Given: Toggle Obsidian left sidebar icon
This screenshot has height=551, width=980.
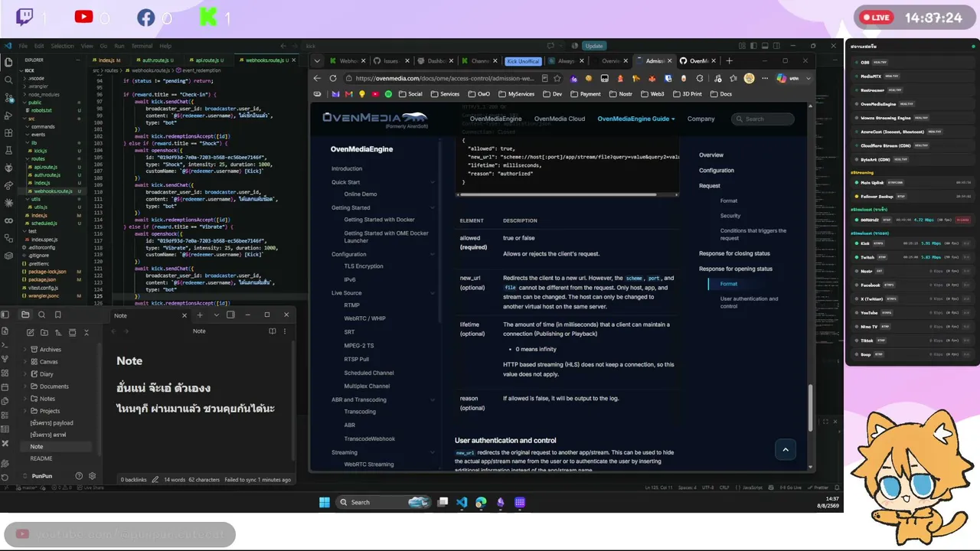Looking at the screenshot, I should click(x=6, y=315).
